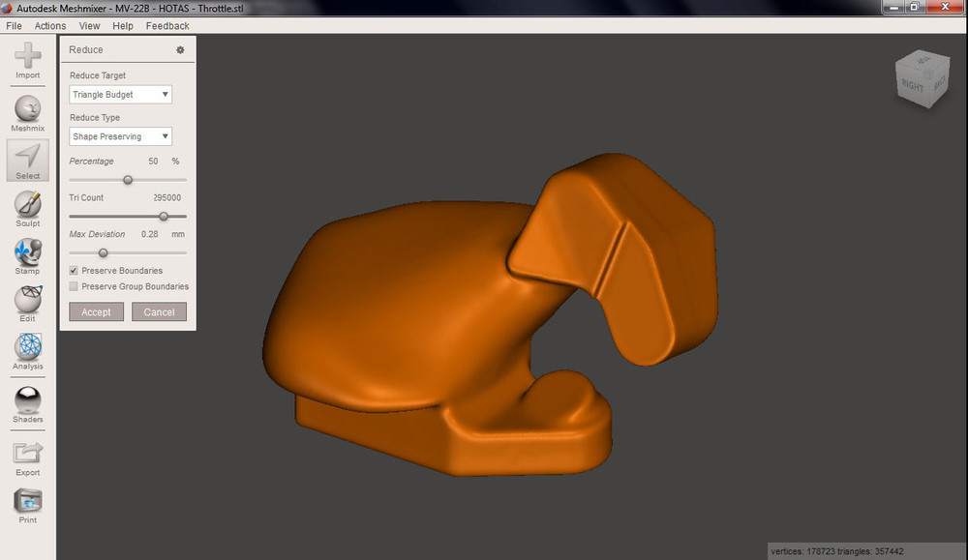Open the Help menu
Screen dimensions: 968x560
click(x=123, y=26)
